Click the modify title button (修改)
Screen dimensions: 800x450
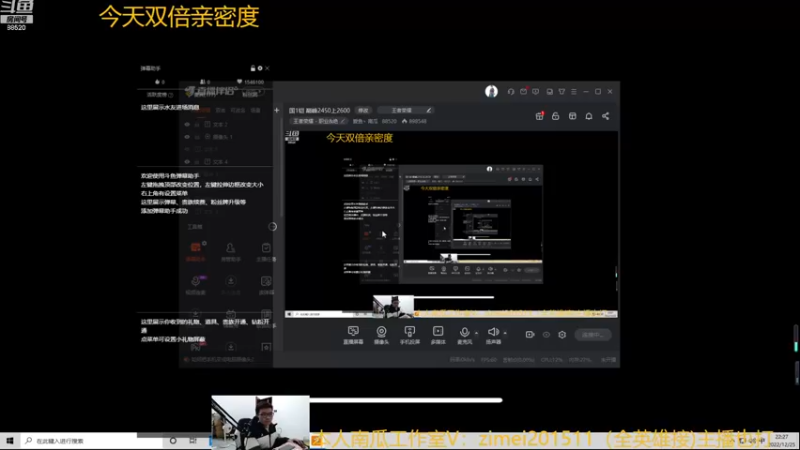click(x=363, y=110)
